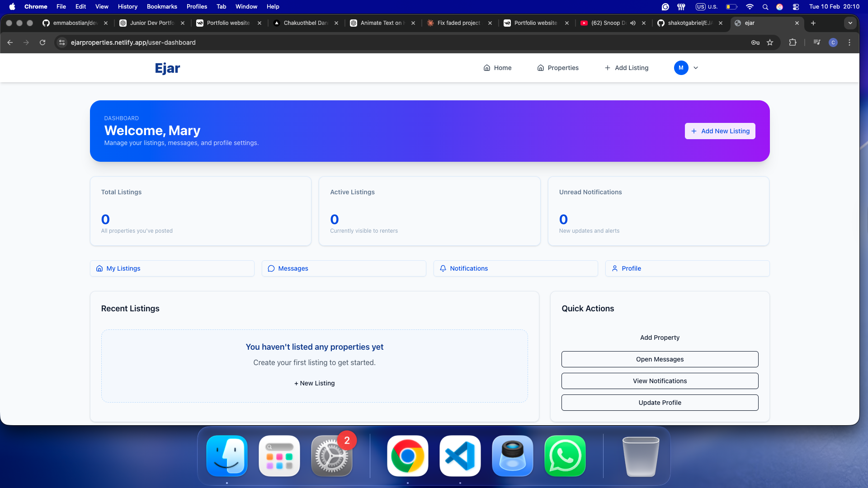
Task: Click the Ejar logo
Action: (x=167, y=68)
